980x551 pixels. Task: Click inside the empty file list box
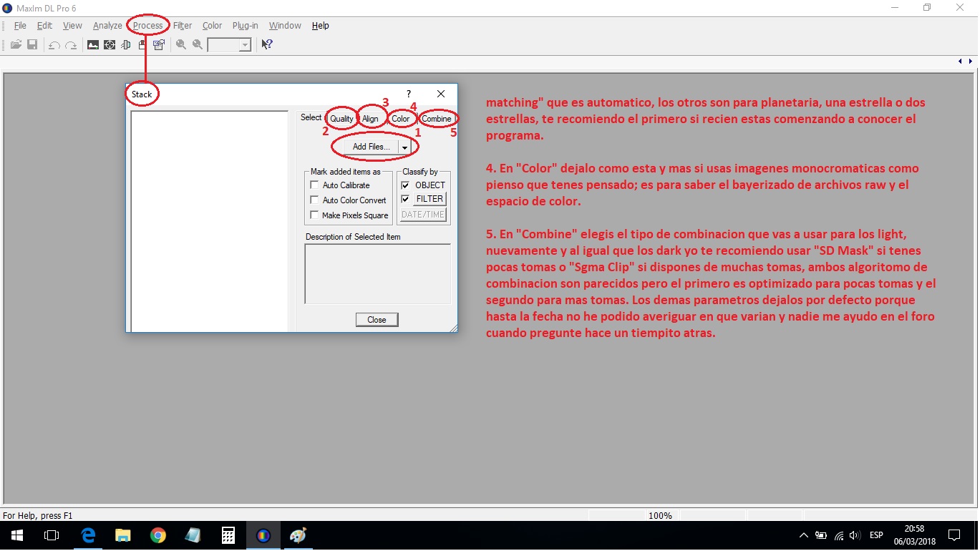pyautogui.click(x=210, y=221)
